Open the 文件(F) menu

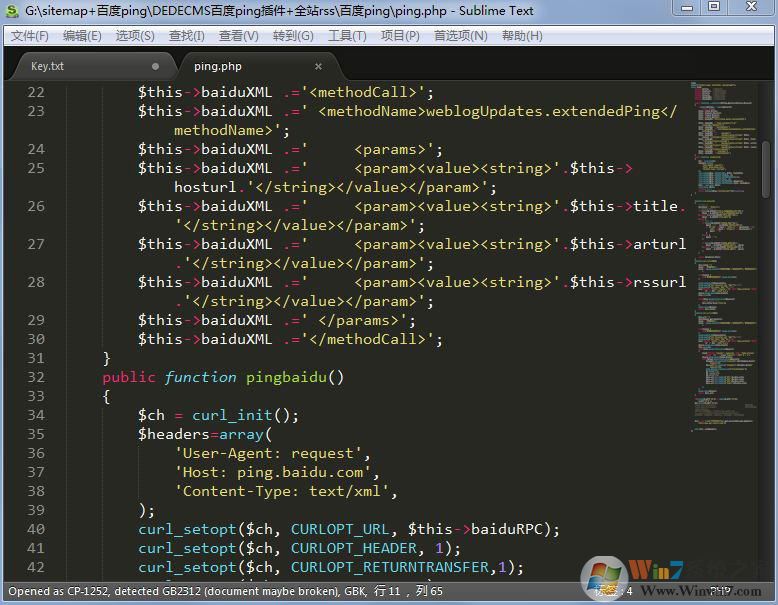(x=30, y=36)
